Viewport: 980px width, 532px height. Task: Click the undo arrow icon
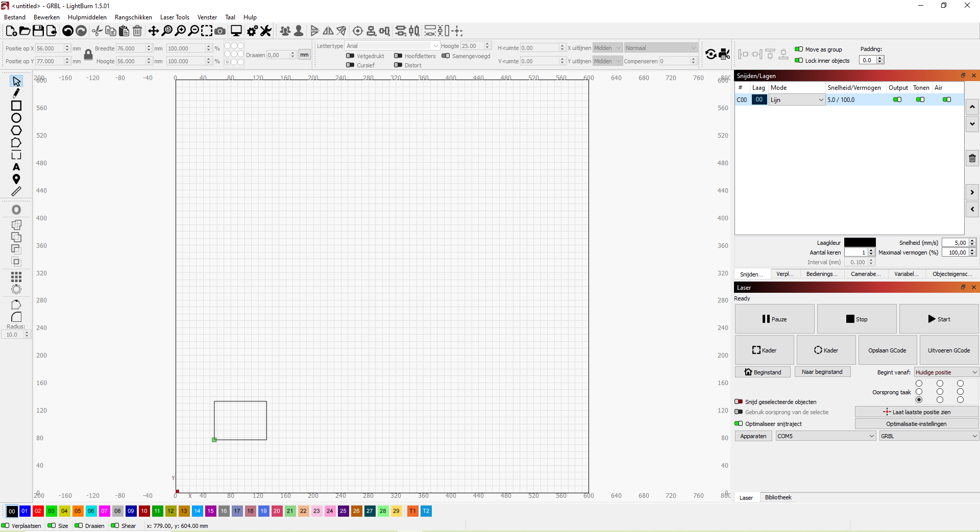67,31
